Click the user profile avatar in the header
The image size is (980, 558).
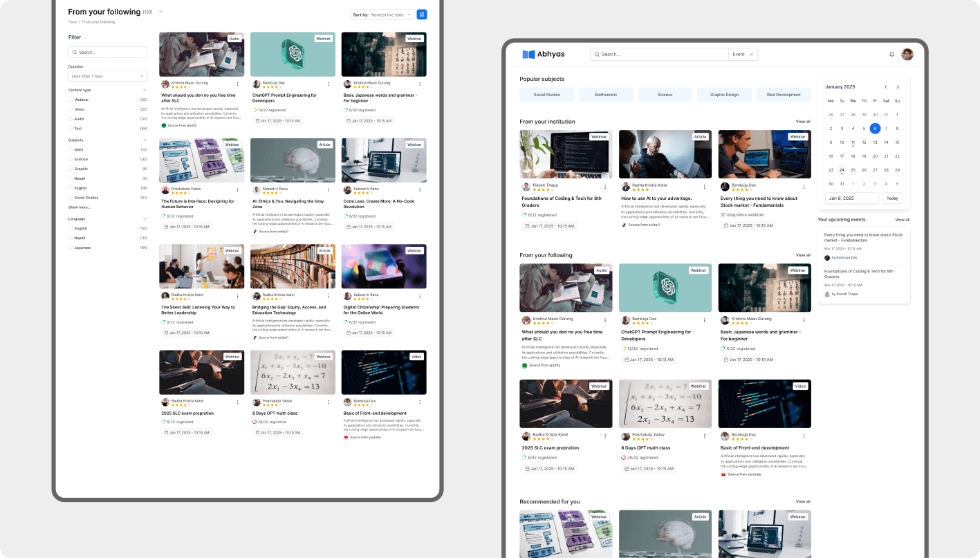click(x=907, y=55)
